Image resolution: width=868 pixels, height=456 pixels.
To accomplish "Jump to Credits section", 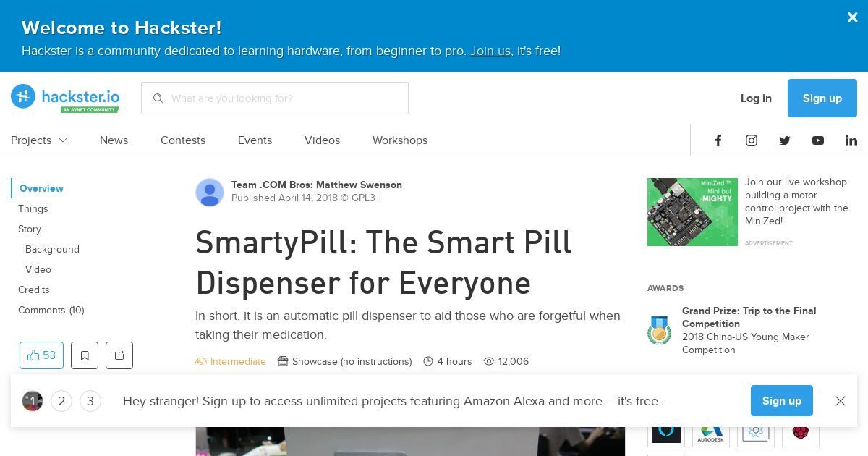I will [x=34, y=290].
